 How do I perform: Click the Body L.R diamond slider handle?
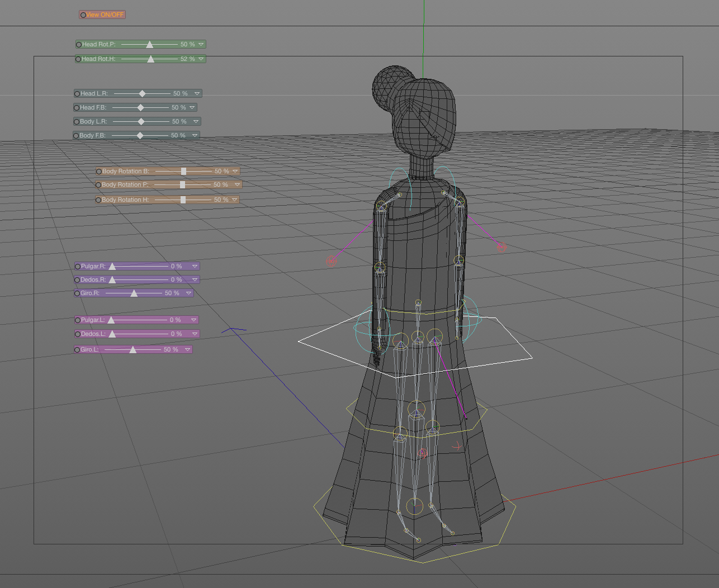[141, 121]
